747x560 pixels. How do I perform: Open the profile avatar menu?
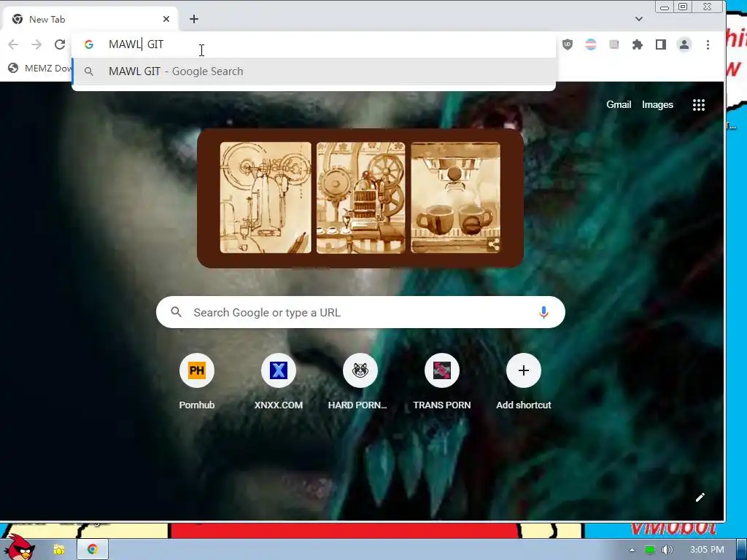coord(684,44)
